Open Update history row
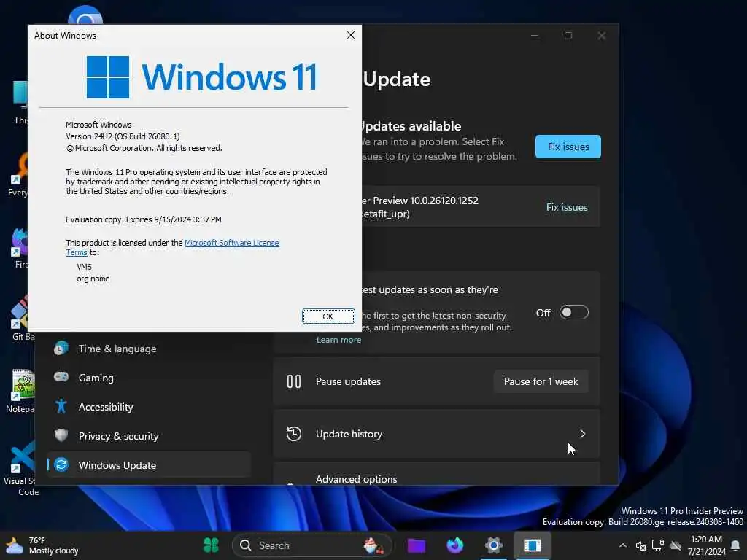The image size is (747, 560). 436,434
